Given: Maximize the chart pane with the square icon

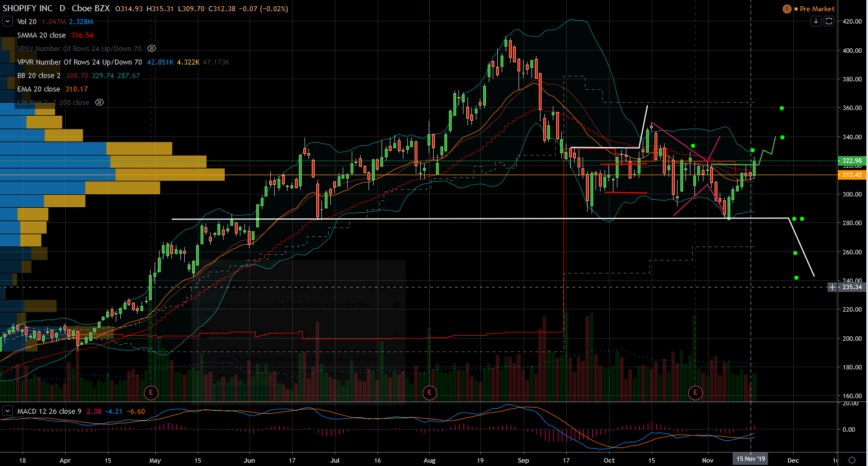Looking at the screenshot, I should tap(829, 21).
